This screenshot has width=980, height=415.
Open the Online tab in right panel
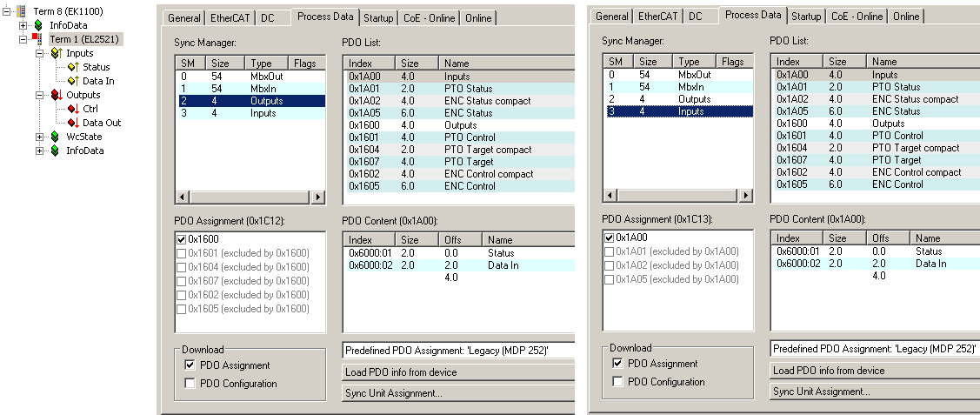(x=906, y=17)
